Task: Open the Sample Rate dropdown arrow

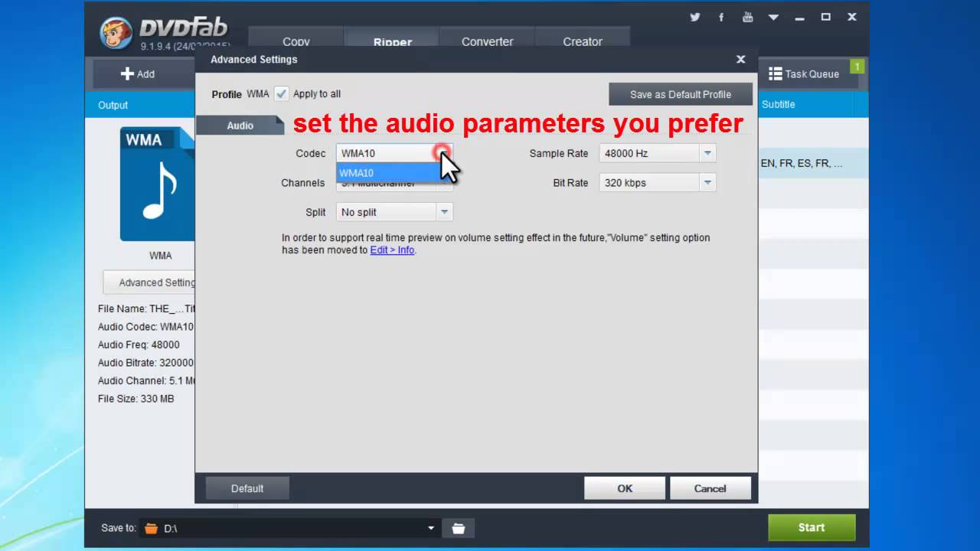Action: 707,153
